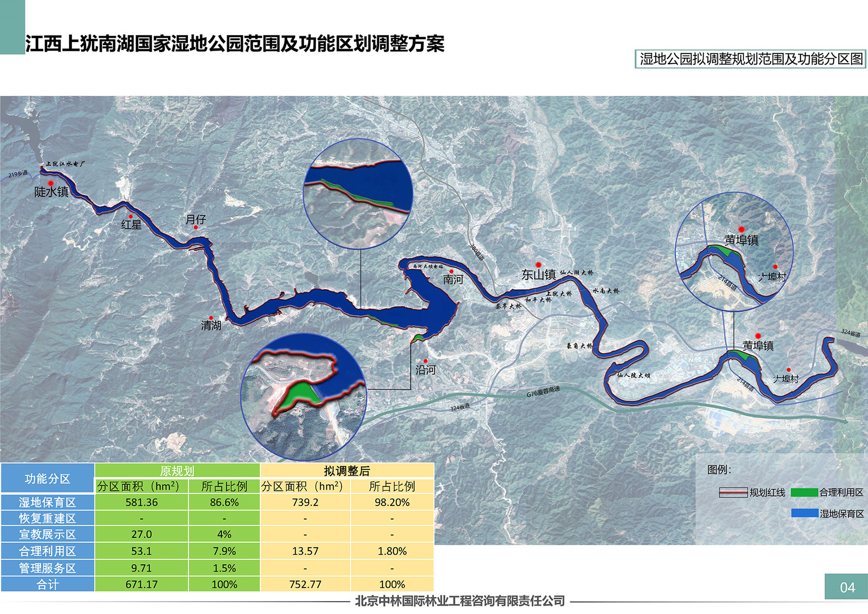
Task: Click the boxed subtitle 湿地公园拟调整规划范围及功能分区图
Action: tap(750, 59)
